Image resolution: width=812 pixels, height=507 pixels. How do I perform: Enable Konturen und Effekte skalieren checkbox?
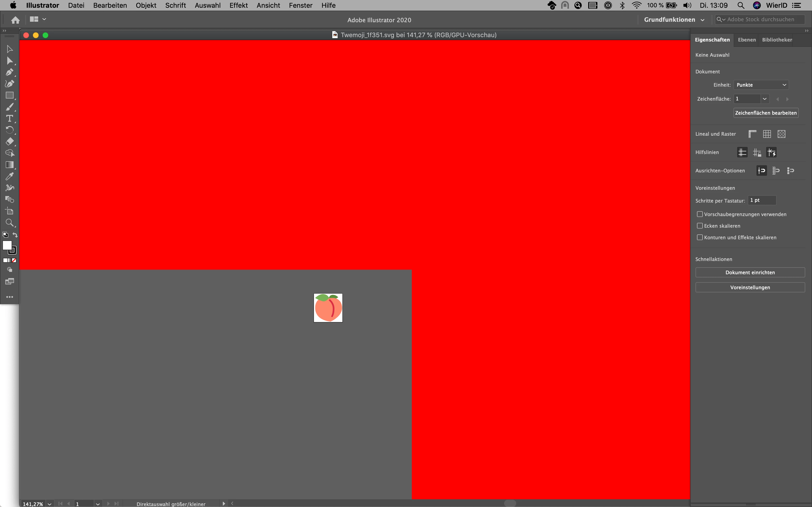click(x=700, y=237)
